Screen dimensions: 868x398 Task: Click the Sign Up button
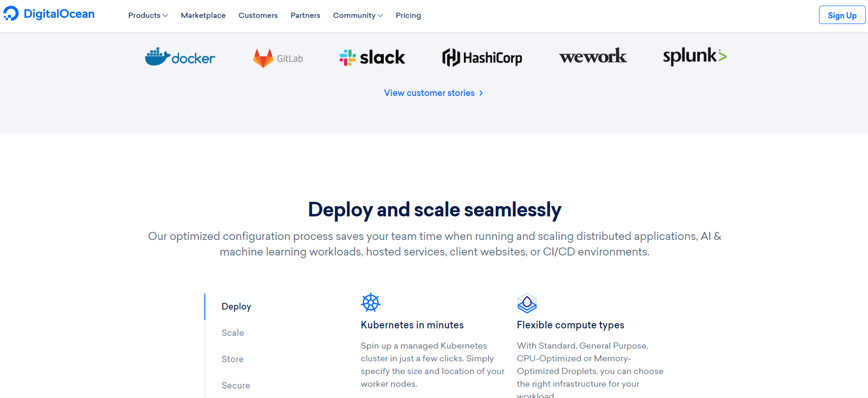(842, 15)
